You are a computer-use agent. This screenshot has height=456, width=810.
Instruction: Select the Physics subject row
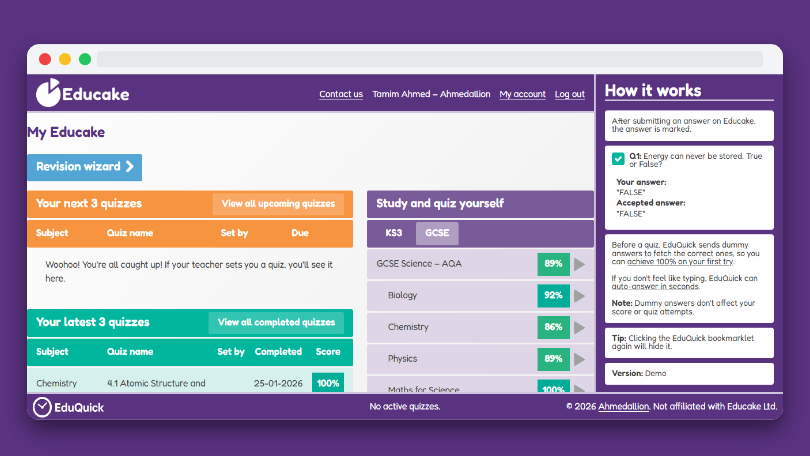tap(480, 359)
